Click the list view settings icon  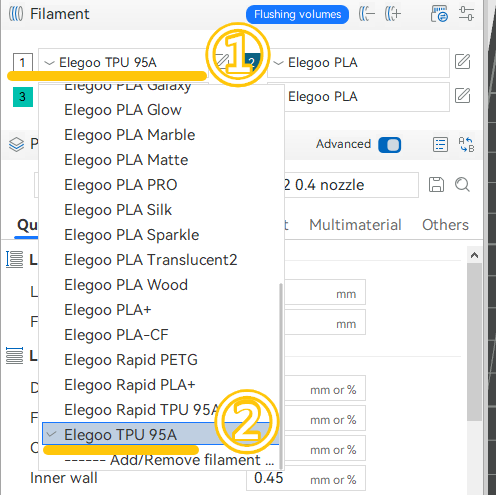point(440,145)
